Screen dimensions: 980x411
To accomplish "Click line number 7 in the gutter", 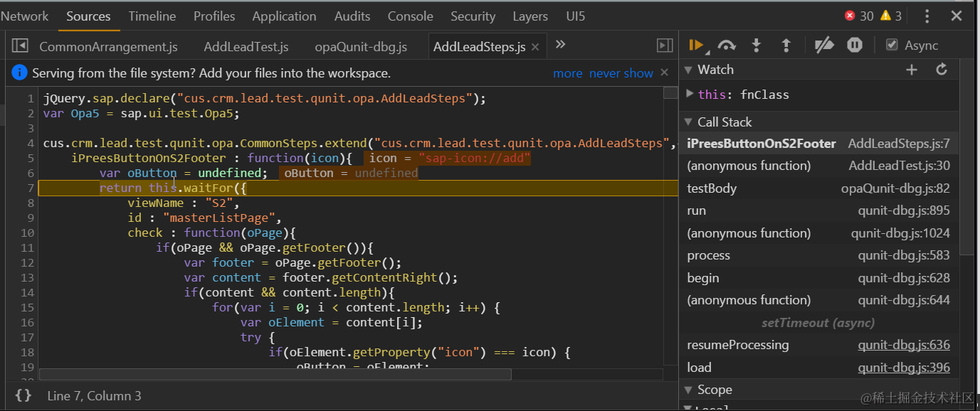I will click(x=31, y=188).
